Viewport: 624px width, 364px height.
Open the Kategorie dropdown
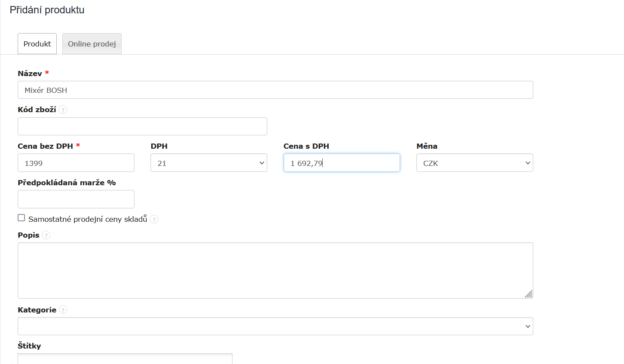click(x=275, y=326)
